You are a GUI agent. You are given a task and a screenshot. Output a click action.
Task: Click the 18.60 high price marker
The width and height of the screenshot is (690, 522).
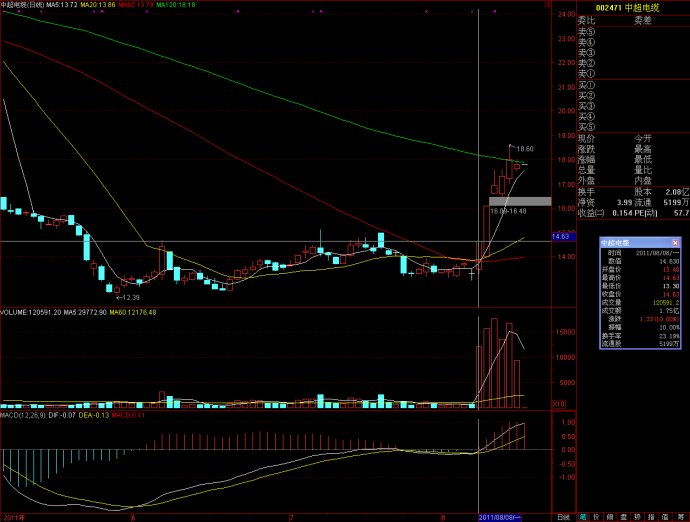click(524, 149)
